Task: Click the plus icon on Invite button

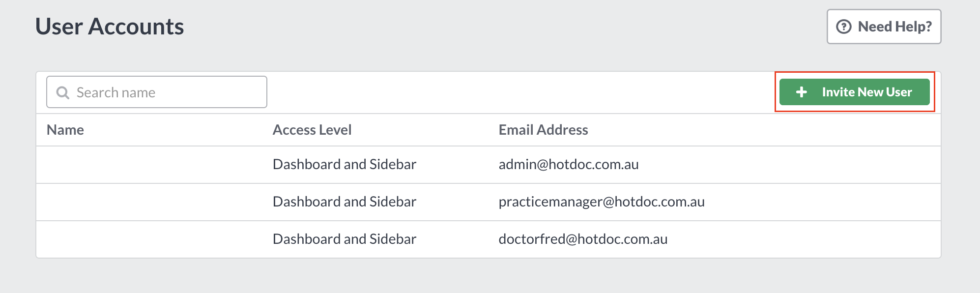Action: (802, 92)
